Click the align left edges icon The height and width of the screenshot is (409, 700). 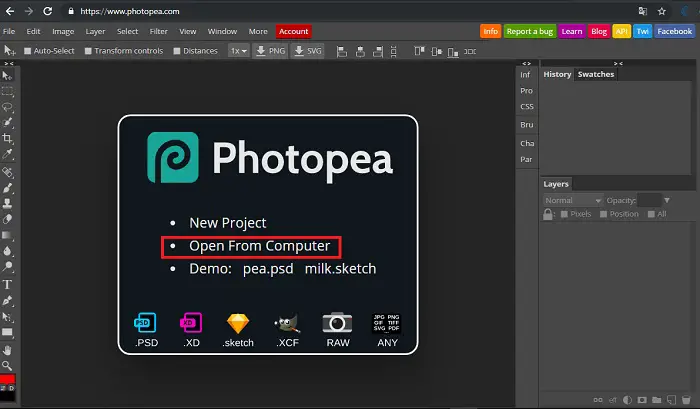(x=342, y=51)
